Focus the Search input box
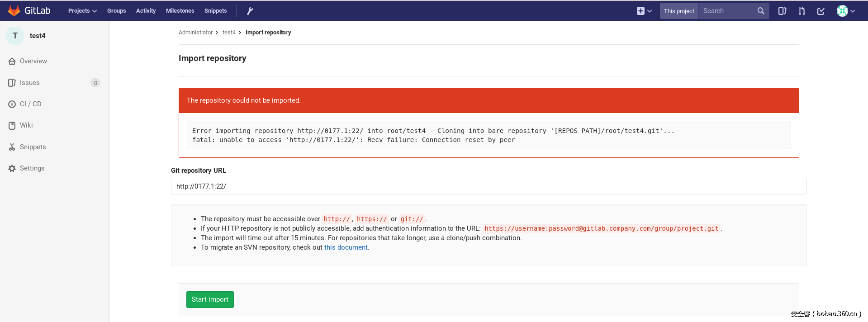Viewport: 868px width, 322px height. tap(727, 11)
